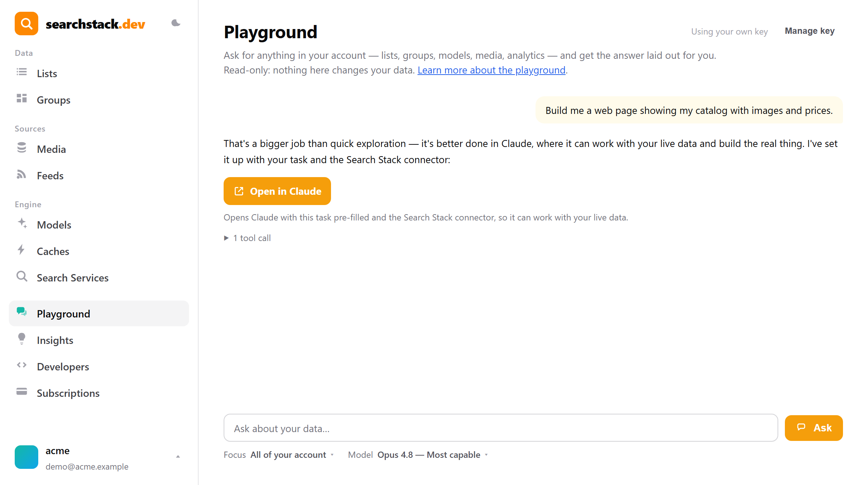Click the searchstack.dev brand name

(95, 24)
